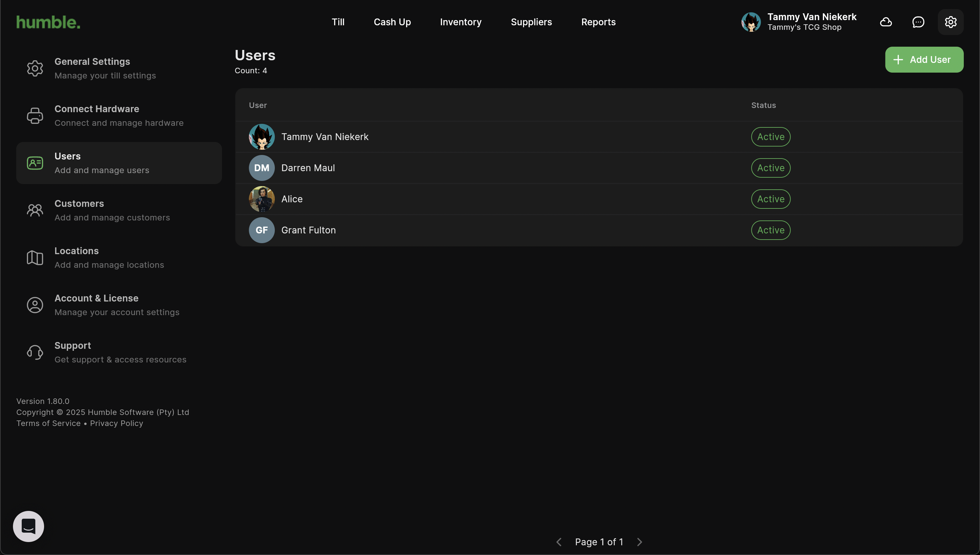Select the Customers group icon

pyautogui.click(x=35, y=210)
